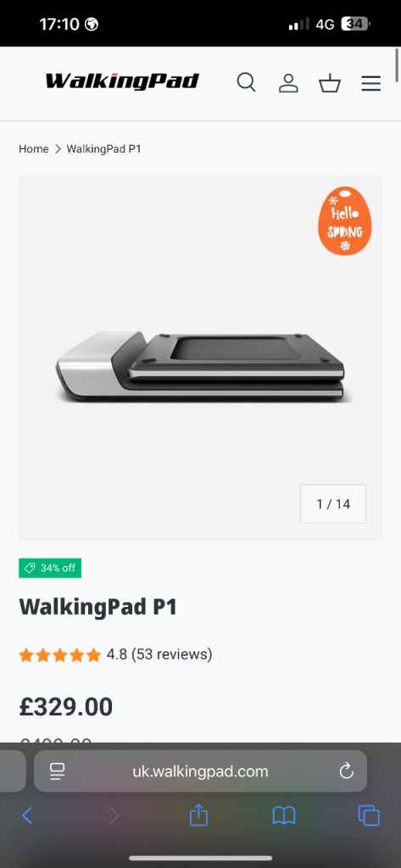Screen dimensions: 401x868
Task: Open the WalkingPad P1 product image
Action: 200,358
